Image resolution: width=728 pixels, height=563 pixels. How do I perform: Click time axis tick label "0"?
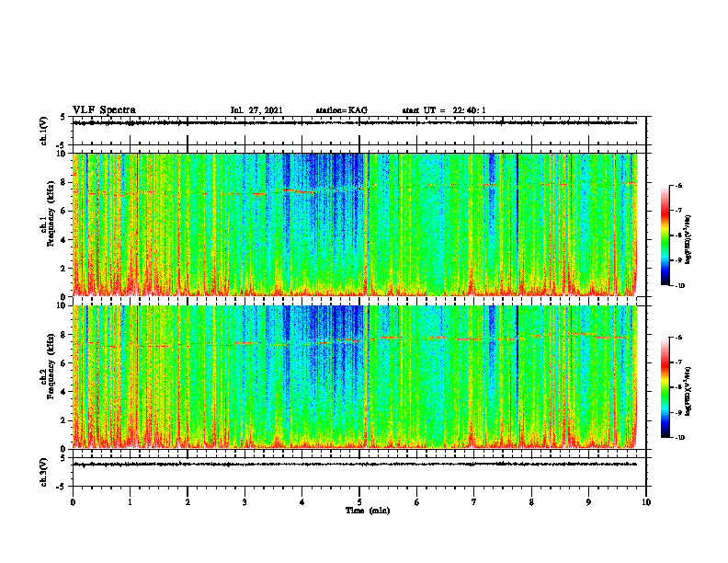coord(73,502)
